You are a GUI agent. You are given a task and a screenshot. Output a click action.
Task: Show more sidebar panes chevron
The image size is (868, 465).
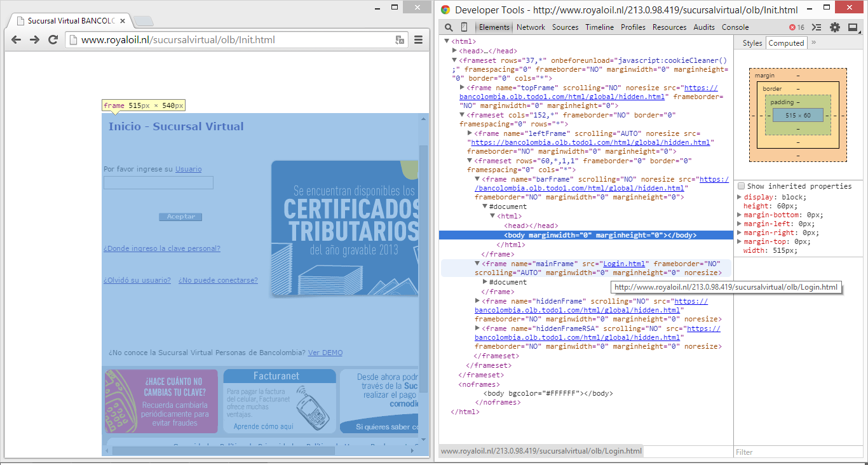(814, 43)
